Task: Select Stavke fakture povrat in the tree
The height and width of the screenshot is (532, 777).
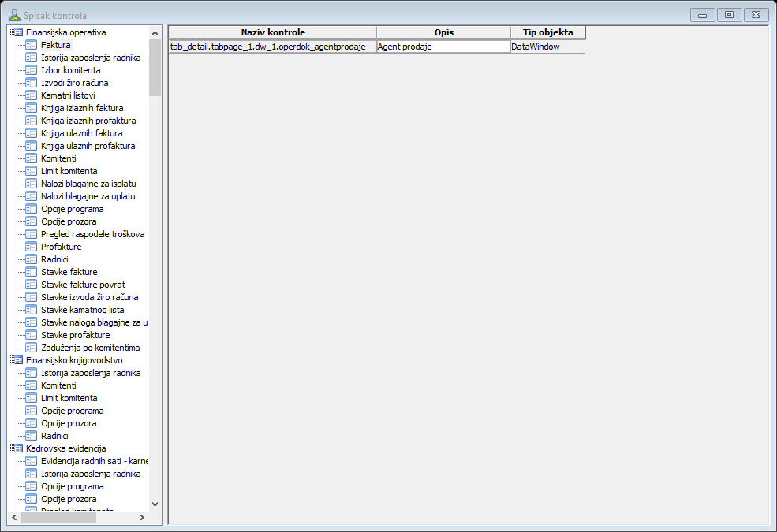Action: click(84, 285)
